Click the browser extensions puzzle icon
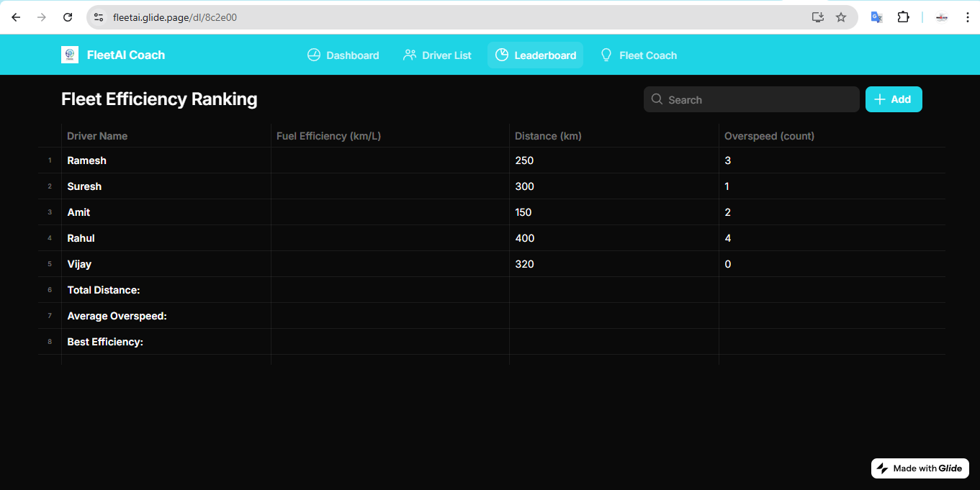Screen dimensions: 980x490 click(x=903, y=17)
